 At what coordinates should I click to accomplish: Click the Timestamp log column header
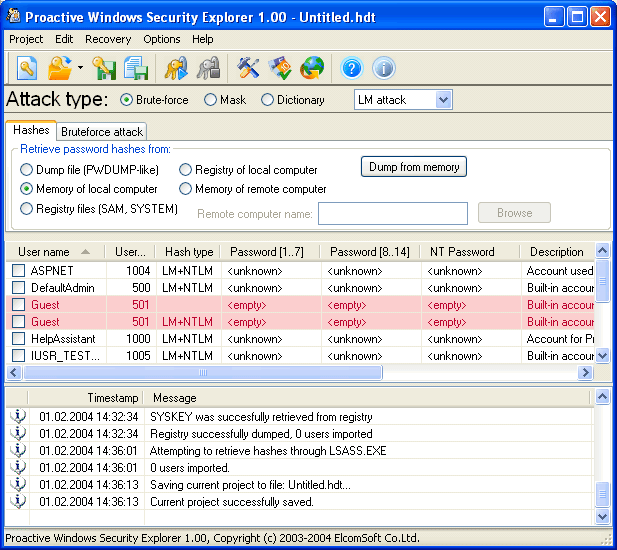click(x=86, y=398)
